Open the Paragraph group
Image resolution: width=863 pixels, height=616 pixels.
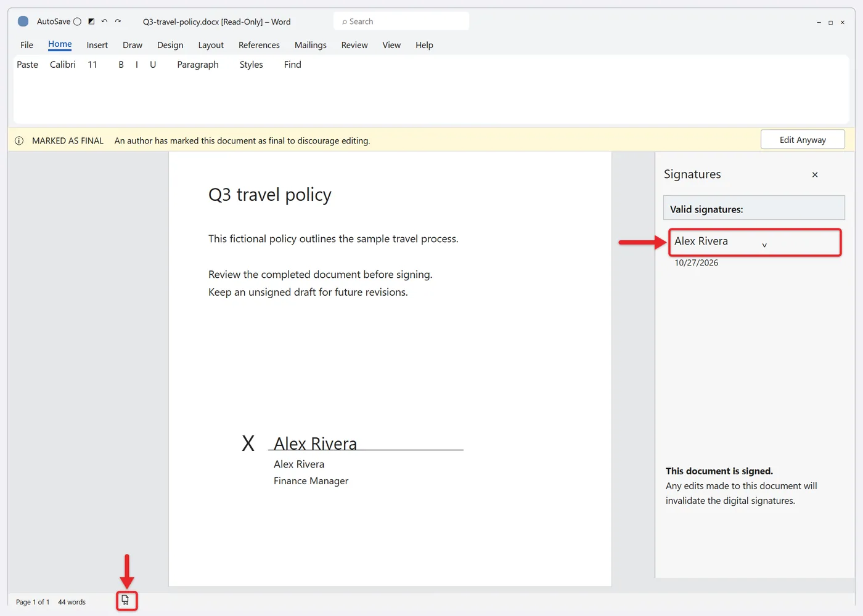pyautogui.click(x=198, y=65)
